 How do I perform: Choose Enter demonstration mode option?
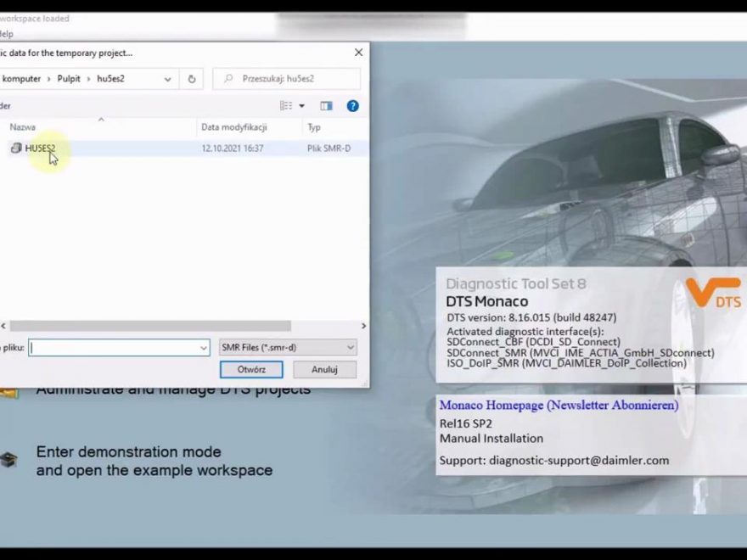pos(154,461)
